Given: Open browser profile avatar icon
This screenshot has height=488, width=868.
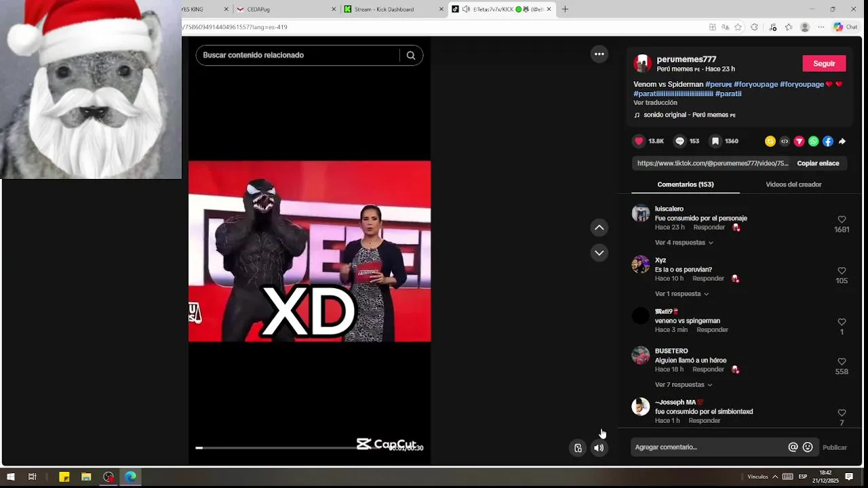Looking at the screenshot, I should (x=805, y=27).
